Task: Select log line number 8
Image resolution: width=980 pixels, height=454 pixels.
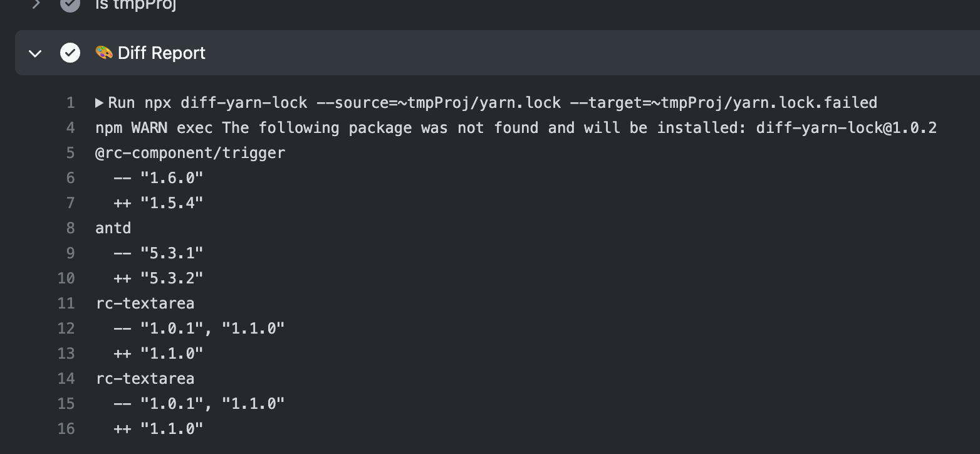Action: click(x=70, y=228)
